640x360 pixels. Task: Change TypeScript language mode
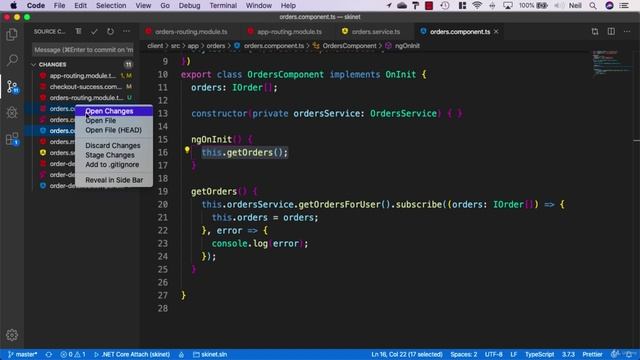(539, 354)
